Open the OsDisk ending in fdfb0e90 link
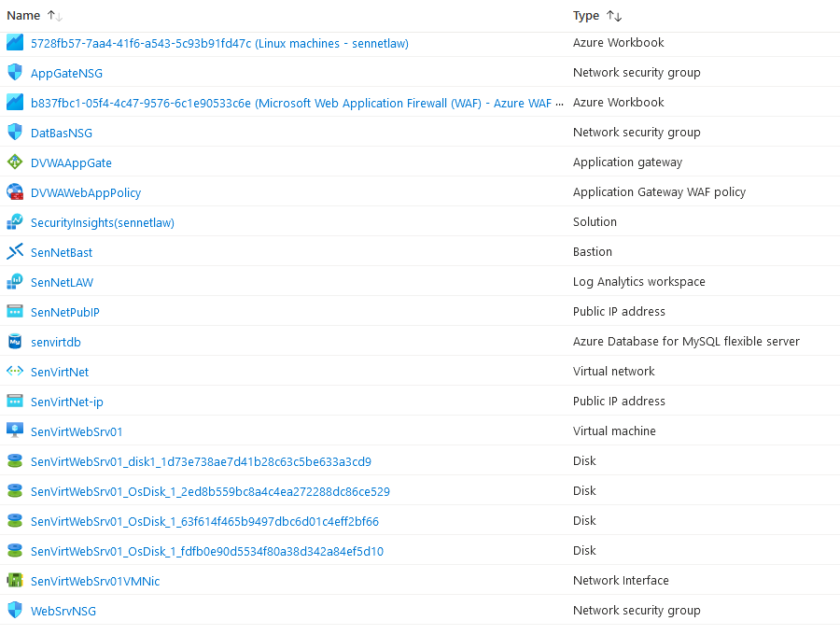Image resolution: width=840 pixels, height=635 pixels. click(206, 551)
